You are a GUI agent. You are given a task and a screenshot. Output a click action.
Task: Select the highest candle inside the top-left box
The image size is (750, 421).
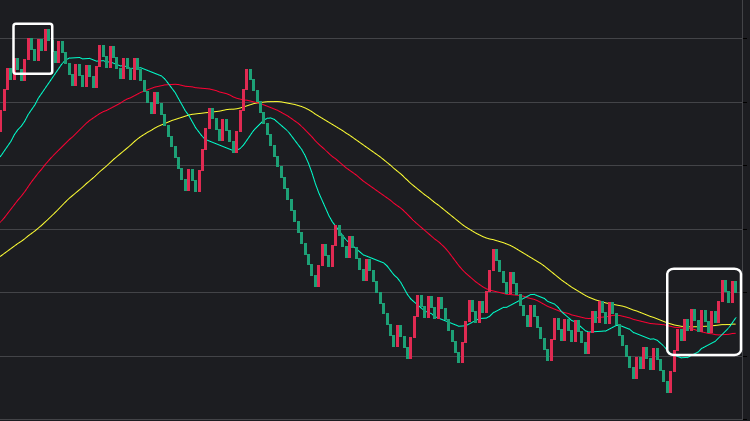click(46, 36)
